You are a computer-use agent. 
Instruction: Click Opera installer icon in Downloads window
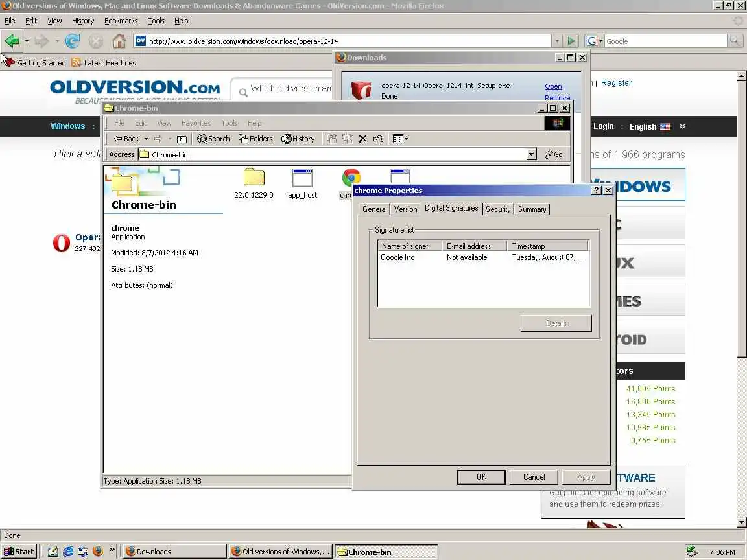(361, 90)
